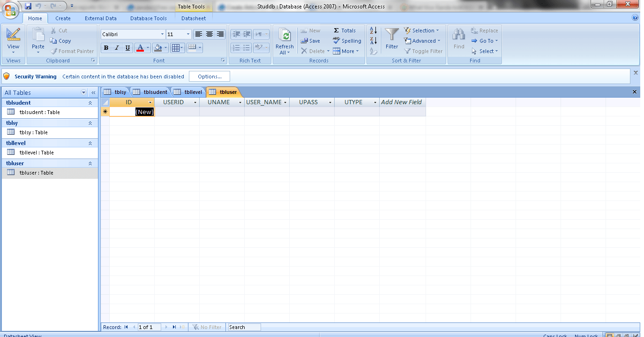
Task: Select tblsudent : Table in navigation
Action: point(50,112)
